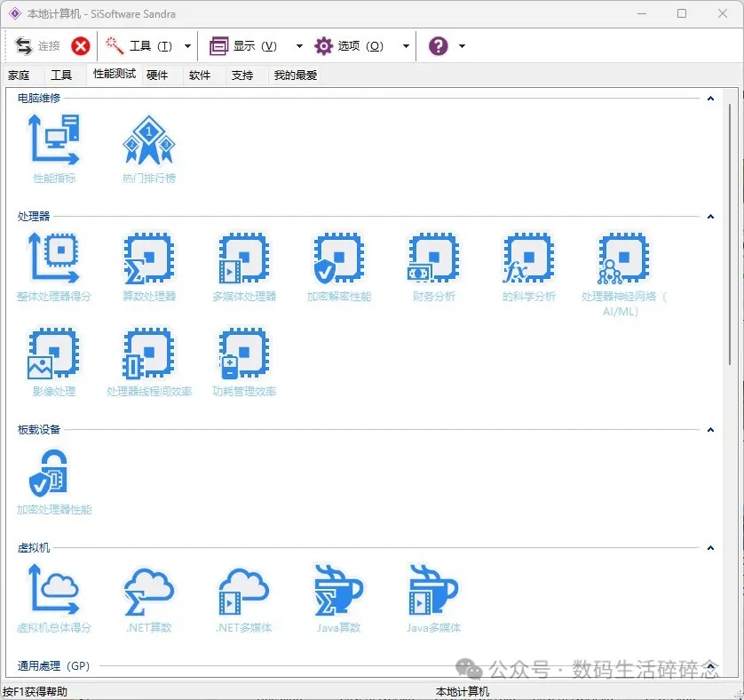Switch to the 支持 tab
Image resolution: width=744 pixels, height=700 pixels.
pyautogui.click(x=242, y=75)
